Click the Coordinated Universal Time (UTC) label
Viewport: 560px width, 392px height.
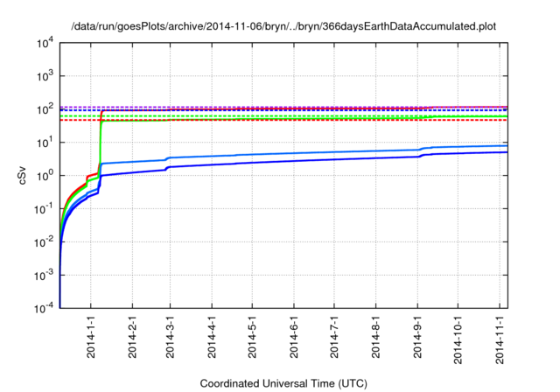tap(283, 384)
